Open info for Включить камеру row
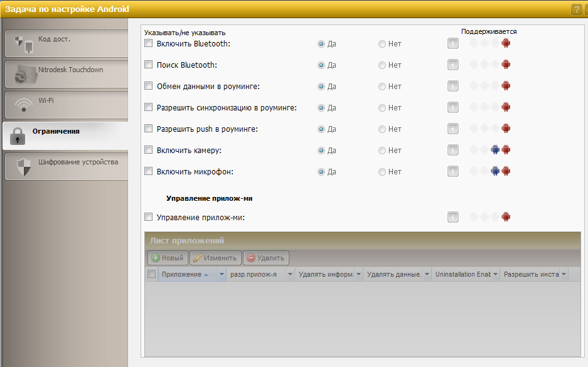 453,151
